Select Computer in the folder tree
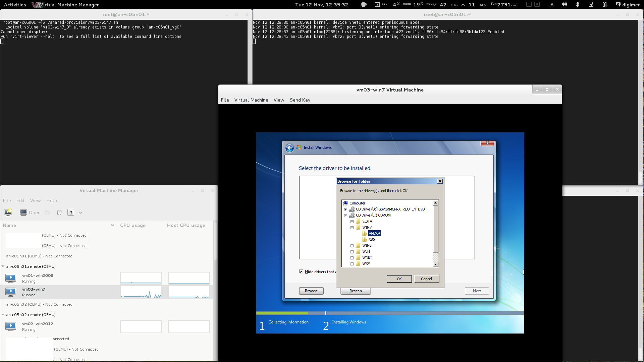This screenshot has width=644, height=362. click(x=357, y=203)
